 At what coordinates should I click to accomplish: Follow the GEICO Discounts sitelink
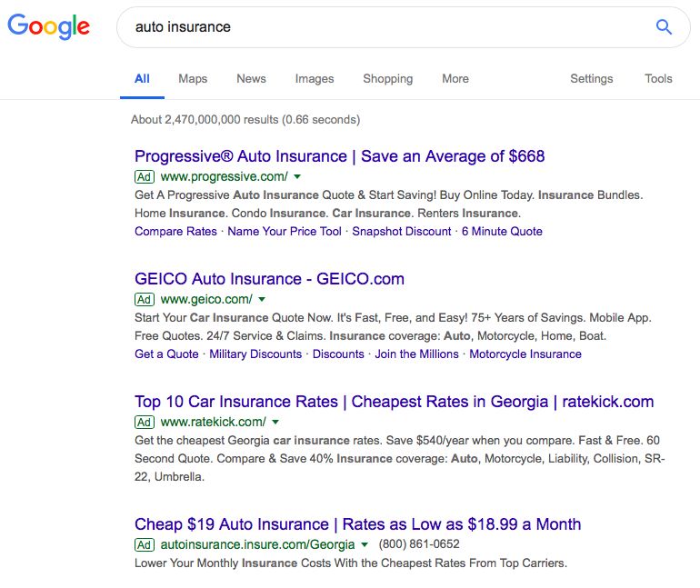338,354
